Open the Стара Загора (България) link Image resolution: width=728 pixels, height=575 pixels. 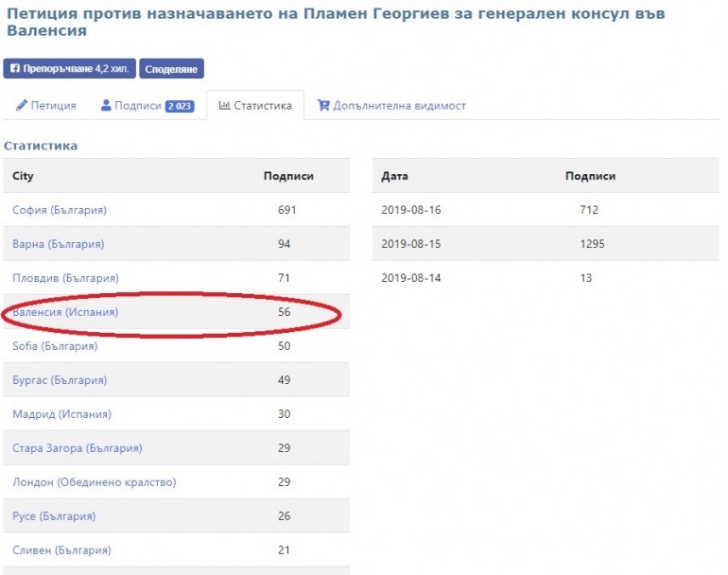pos(77,448)
